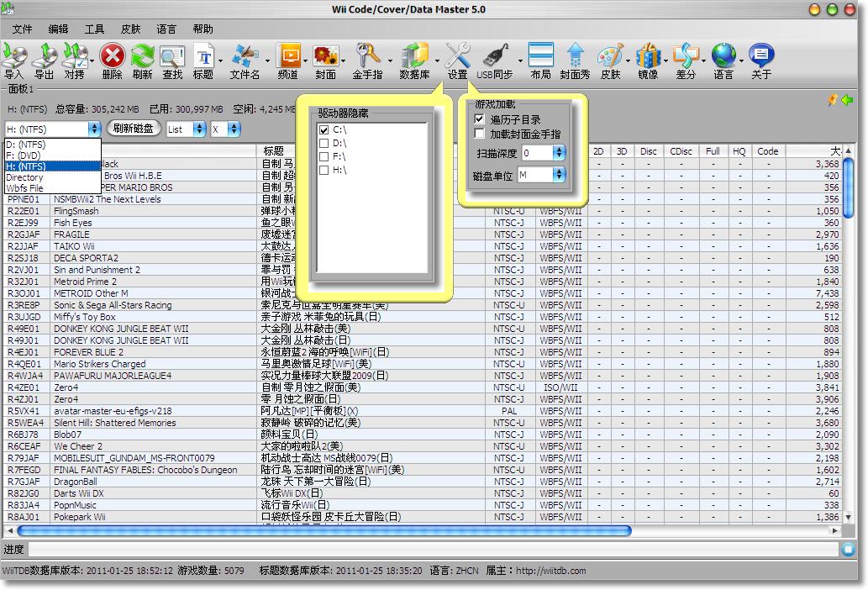Choose Directory in the drive list
The height and width of the screenshot is (590, 868).
(53, 177)
